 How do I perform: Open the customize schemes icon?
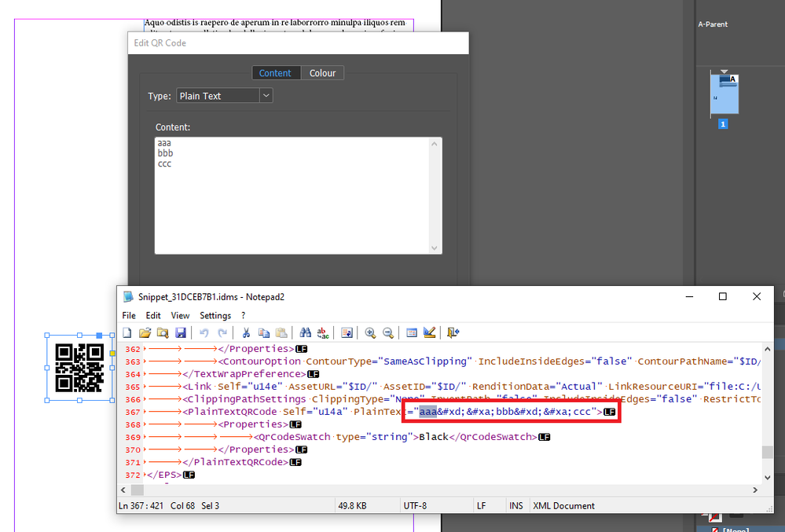[x=429, y=333]
